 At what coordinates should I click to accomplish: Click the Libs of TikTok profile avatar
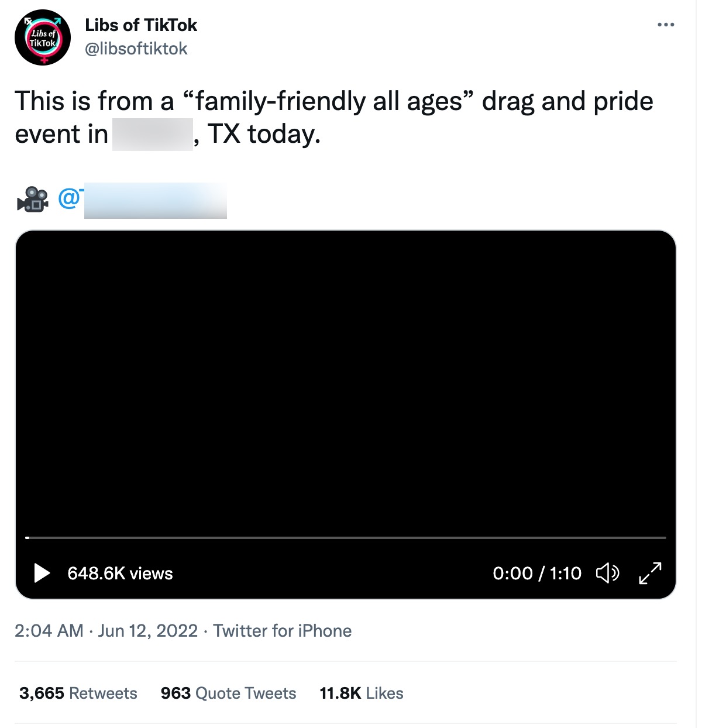pos(42,37)
